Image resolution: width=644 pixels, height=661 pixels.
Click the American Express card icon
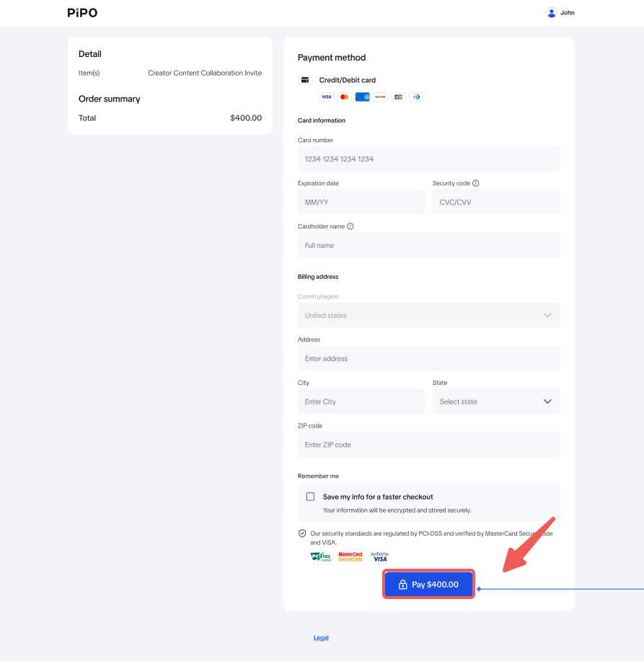(363, 97)
